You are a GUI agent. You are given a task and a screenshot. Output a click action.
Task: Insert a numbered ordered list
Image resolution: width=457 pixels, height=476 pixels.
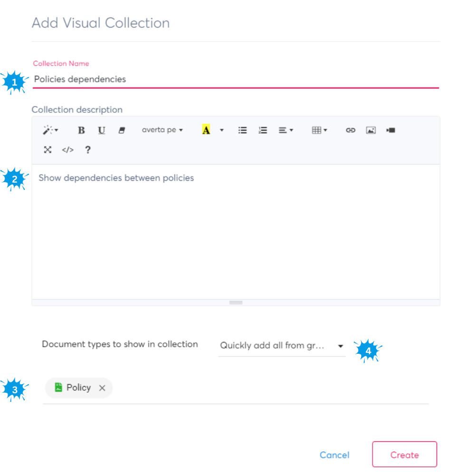[x=263, y=130]
